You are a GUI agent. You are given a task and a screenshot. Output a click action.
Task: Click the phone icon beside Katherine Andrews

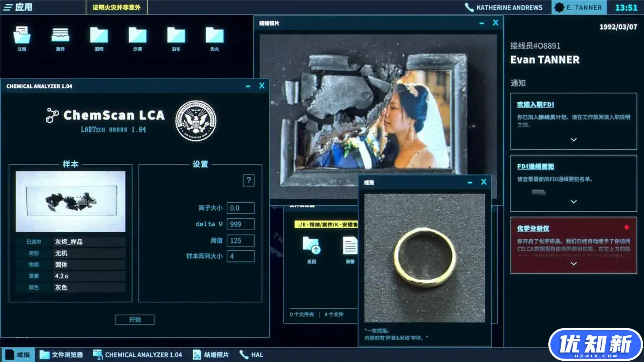pyautogui.click(x=469, y=7)
